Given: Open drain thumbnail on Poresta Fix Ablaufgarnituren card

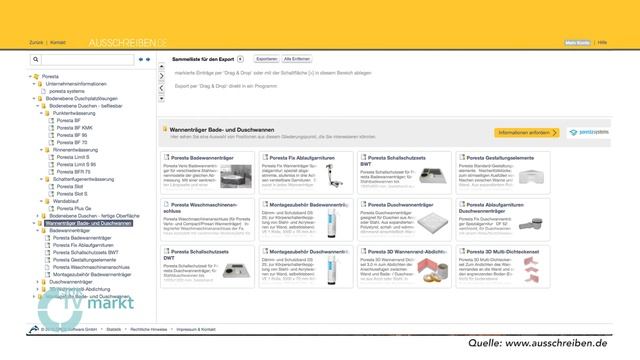Looking at the screenshot, I should click(334, 176).
